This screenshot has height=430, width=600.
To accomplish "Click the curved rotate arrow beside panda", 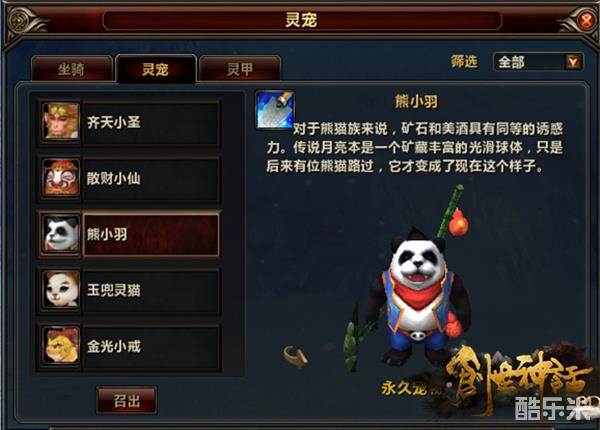I will [x=295, y=355].
